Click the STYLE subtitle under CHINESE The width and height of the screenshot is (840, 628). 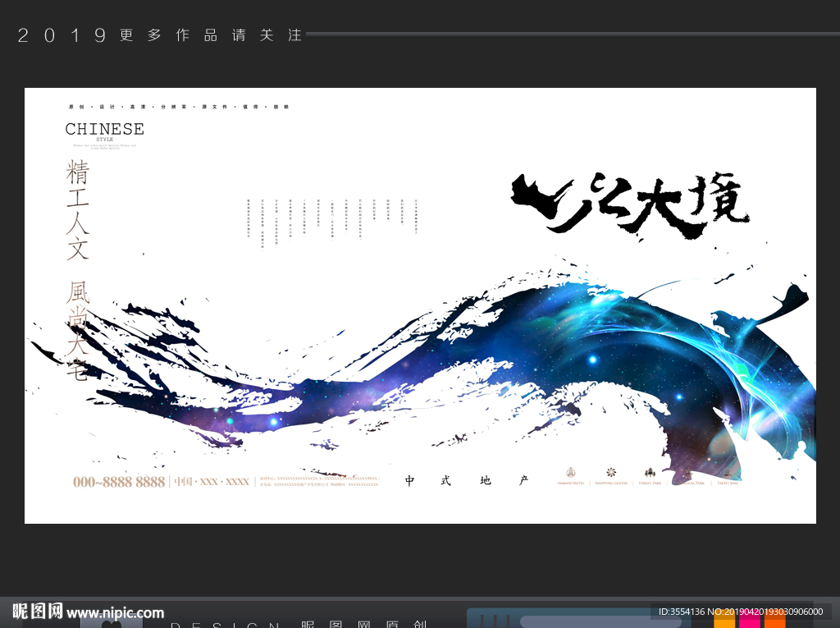105,140
